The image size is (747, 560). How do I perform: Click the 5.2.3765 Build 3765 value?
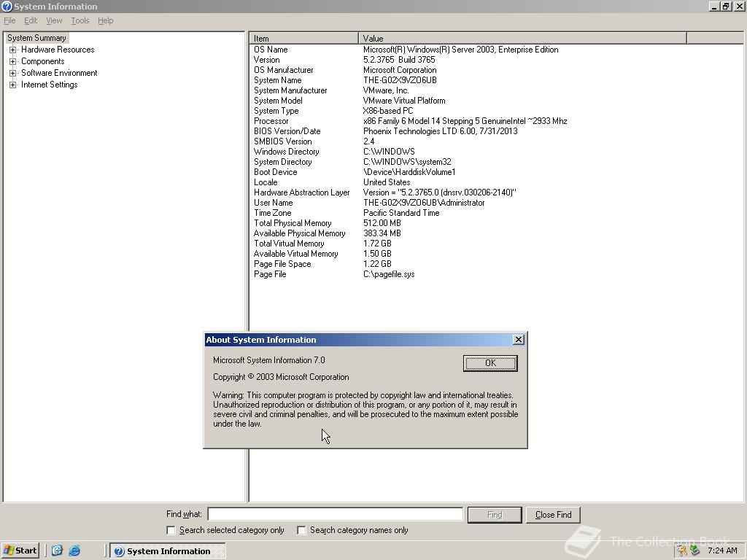399,60
